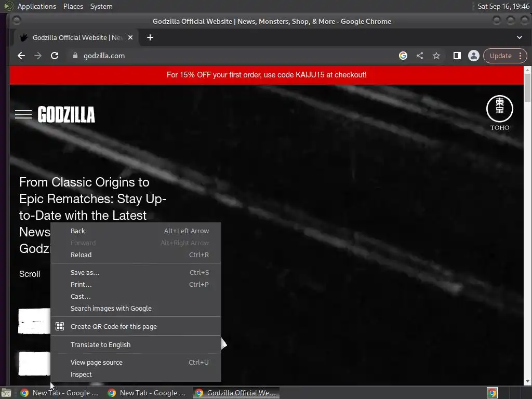Click the browser back arrow icon
This screenshot has height=399, width=532.
point(21,56)
